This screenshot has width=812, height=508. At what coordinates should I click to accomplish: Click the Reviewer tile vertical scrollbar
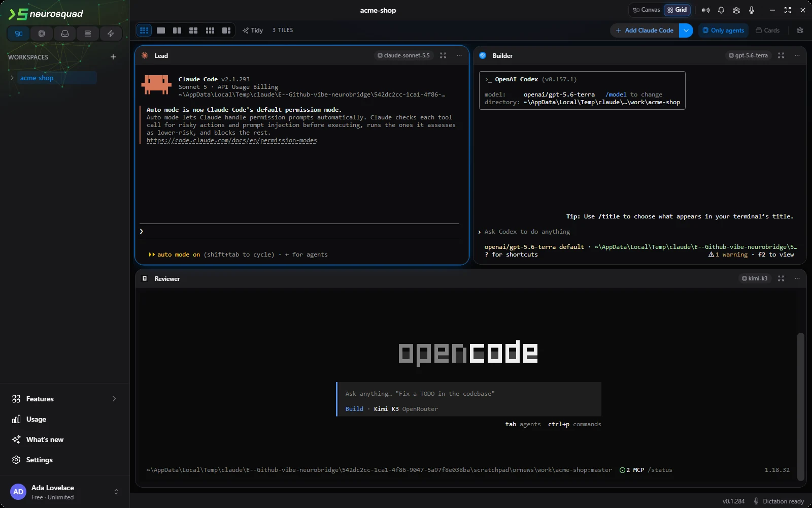tap(801, 406)
